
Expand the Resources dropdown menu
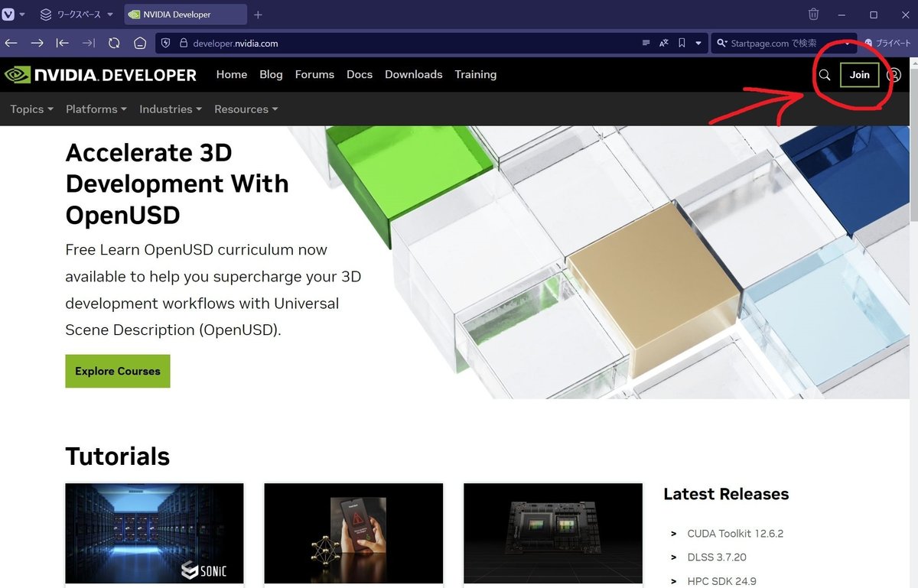tap(246, 109)
